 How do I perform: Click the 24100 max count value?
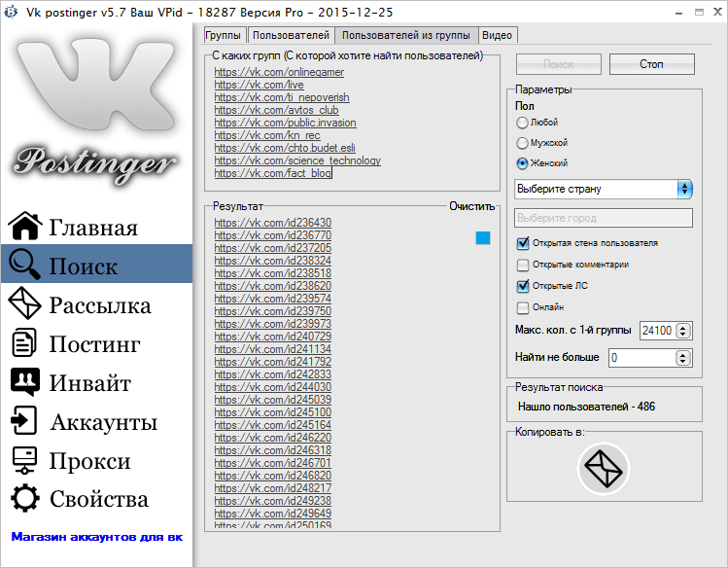click(x=657, y=331)
